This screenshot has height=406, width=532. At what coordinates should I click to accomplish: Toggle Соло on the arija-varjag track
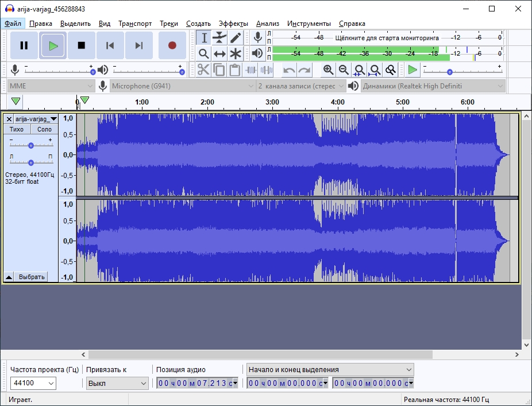[44, 129]
